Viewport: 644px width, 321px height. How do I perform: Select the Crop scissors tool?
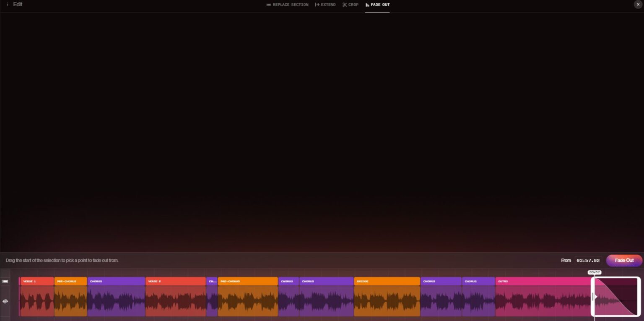(351, 5)
